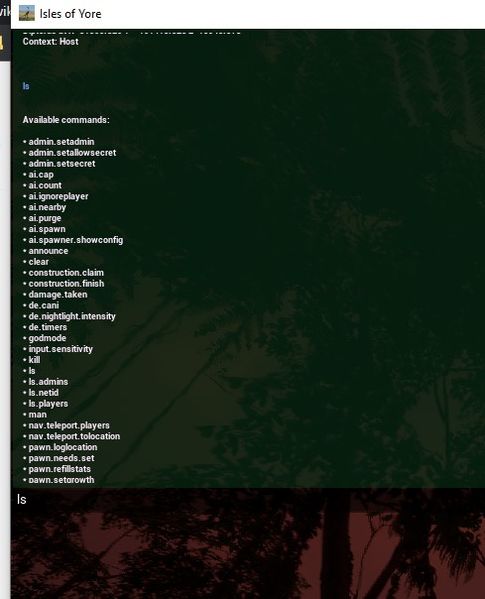Click the construction.finish command entry
The width and height of the screenshot is (485, 599).
click(x=66, y=283)
